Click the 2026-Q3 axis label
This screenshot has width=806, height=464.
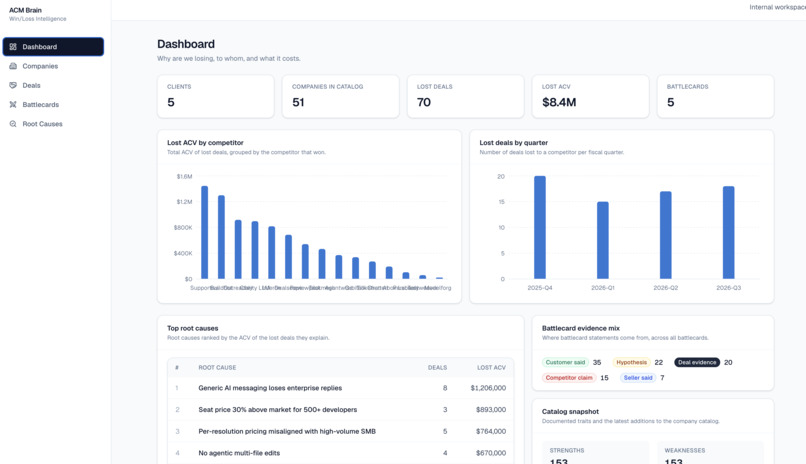(728, 288)
